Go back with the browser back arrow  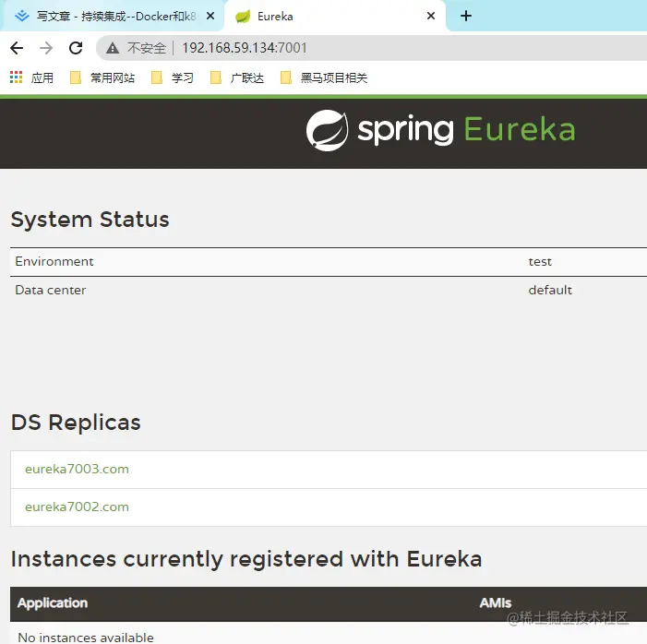tap(17, 48)
